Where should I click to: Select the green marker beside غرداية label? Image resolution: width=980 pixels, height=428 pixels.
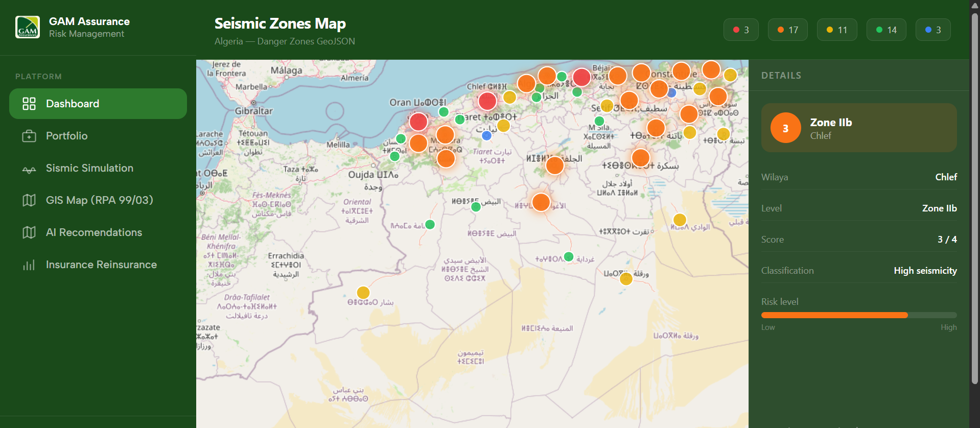pyautogui.click(x=569, y=256)
